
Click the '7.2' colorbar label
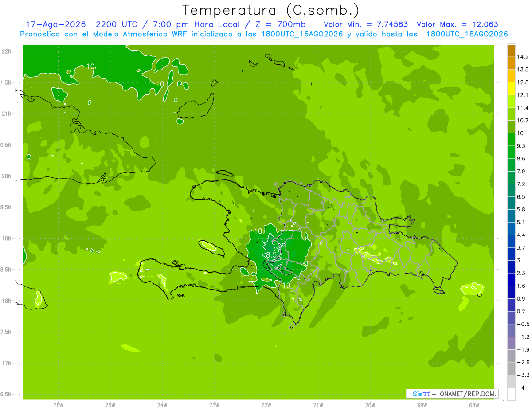tap(521, 184)
